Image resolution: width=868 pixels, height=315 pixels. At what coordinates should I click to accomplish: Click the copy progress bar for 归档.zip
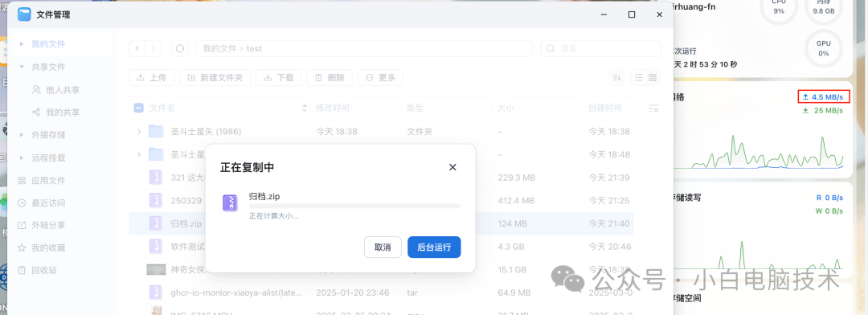[355, 206]
